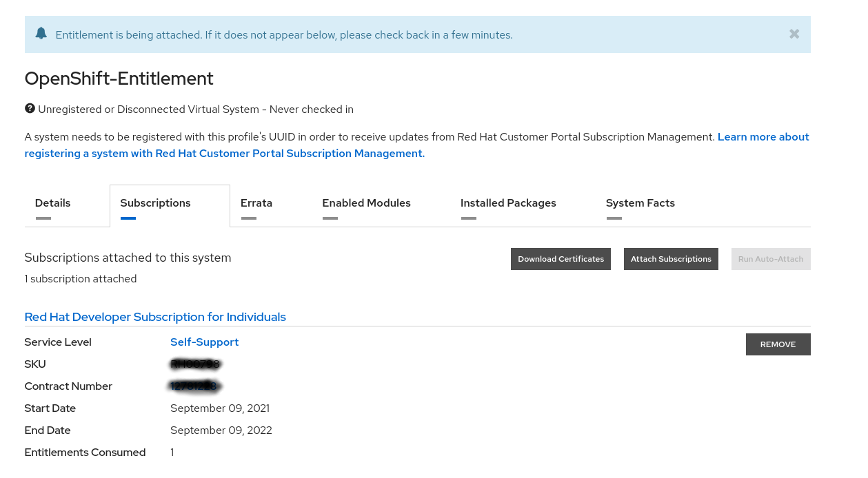Click the OpenShift-Entitlement page heading
This screenshot has height=478, width=868.
pos(119,79)
